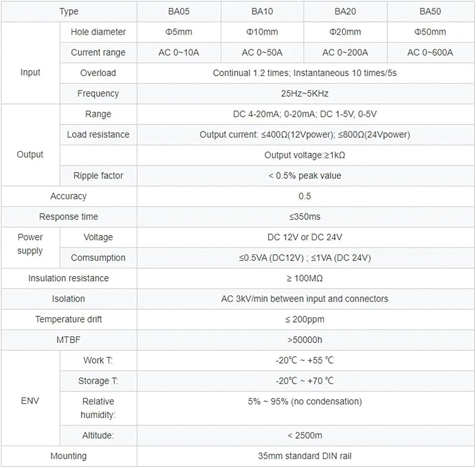Click the Load resistance row label

tap(98, 135)
